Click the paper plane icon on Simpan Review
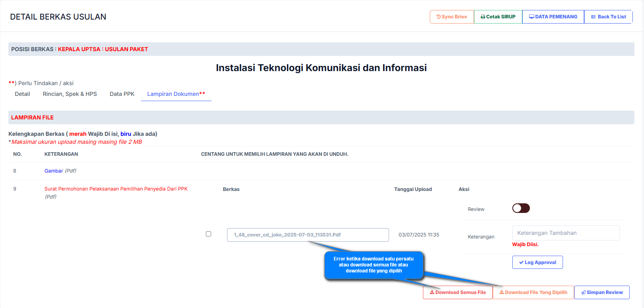Image resolution: width=644 pixels, height=308 pixels. click(583, 292)
